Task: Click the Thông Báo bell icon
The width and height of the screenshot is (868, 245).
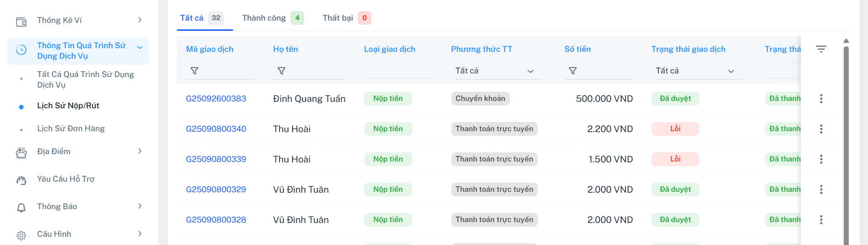Action: coord(22,208)
